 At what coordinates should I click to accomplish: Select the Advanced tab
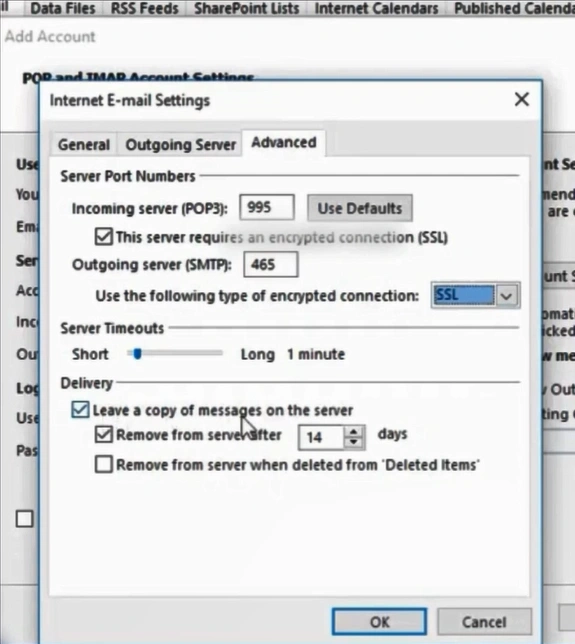284,143
